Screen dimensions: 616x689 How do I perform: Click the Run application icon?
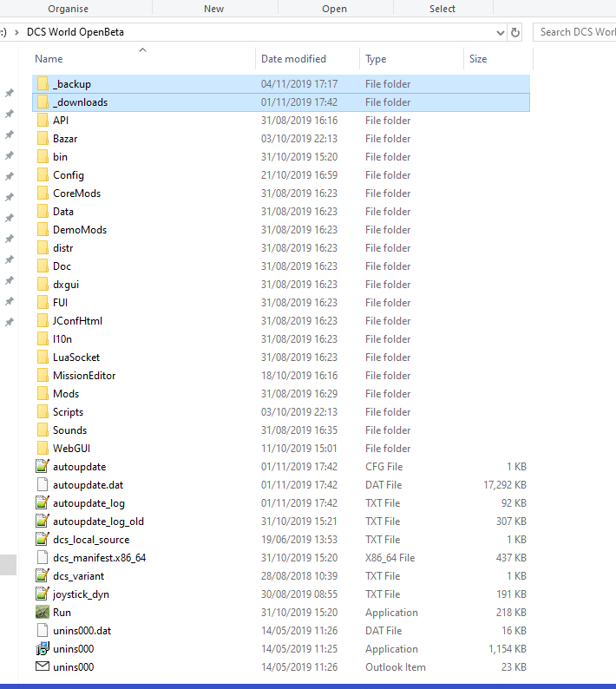click(43, 612)
